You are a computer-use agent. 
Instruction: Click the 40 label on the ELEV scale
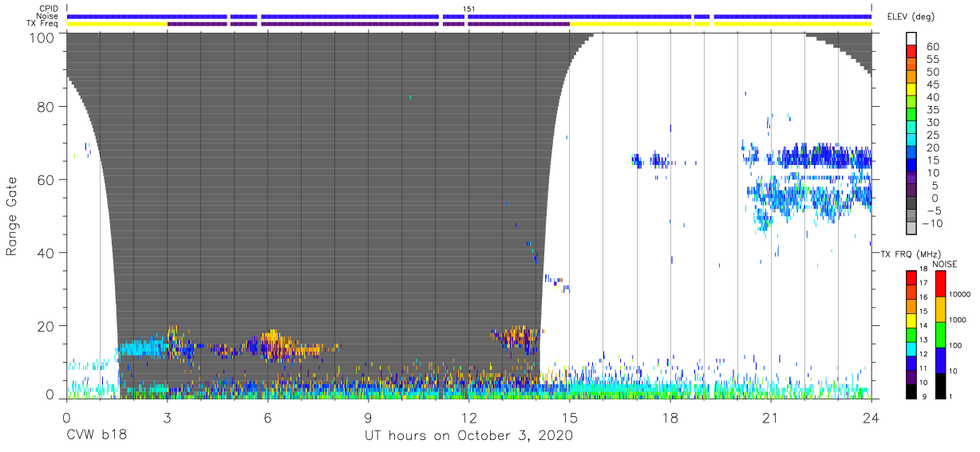click(932, 97)
